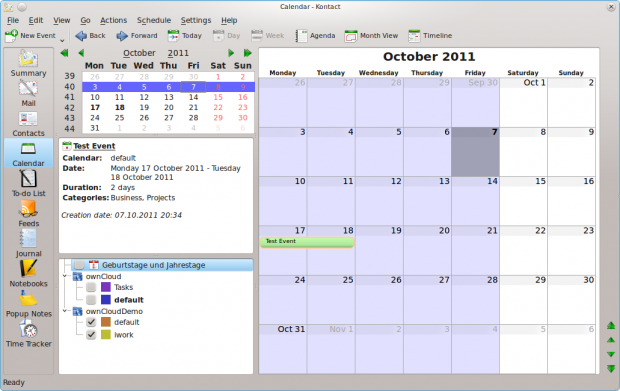Open the Contacts sidebar icon
The image size is (620, 391).
point(28,124)
